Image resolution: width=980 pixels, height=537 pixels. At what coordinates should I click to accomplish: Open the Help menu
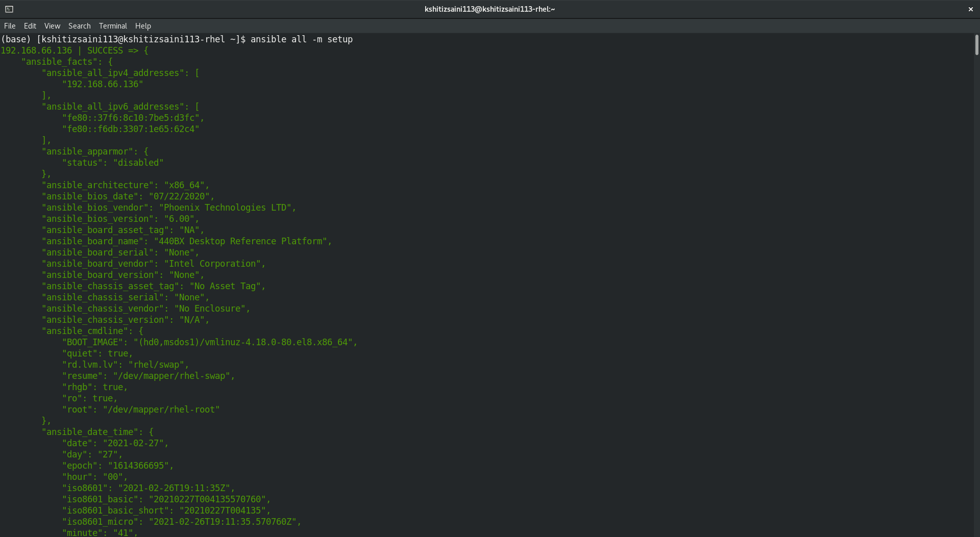[x=143, y=26]
